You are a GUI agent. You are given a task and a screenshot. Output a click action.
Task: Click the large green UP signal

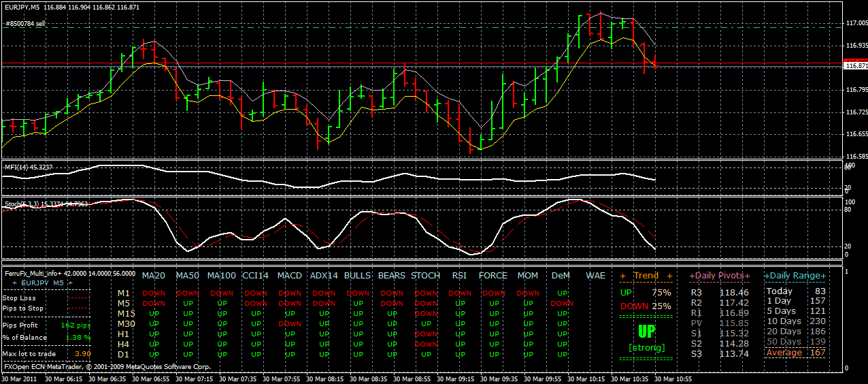coord(646,332)
